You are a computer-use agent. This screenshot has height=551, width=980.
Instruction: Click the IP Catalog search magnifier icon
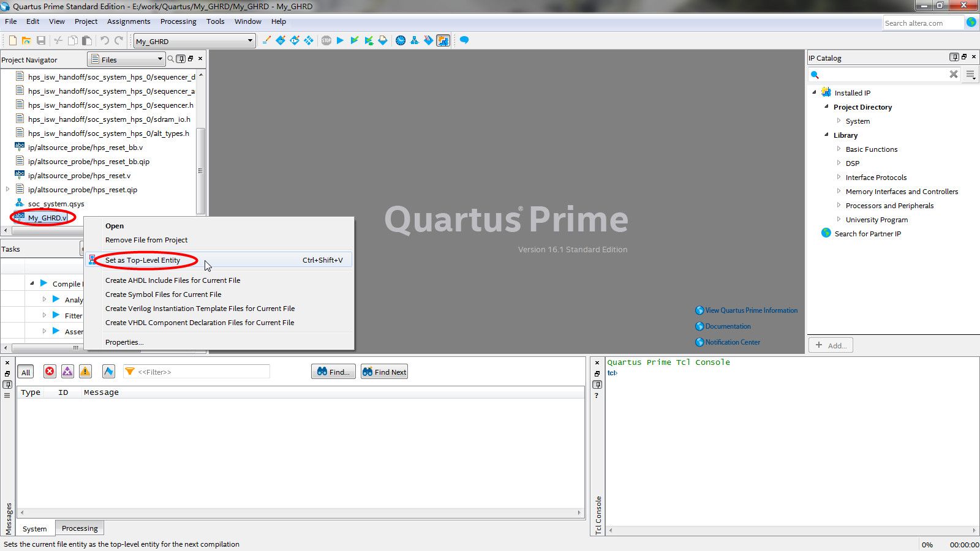[815, 75]
